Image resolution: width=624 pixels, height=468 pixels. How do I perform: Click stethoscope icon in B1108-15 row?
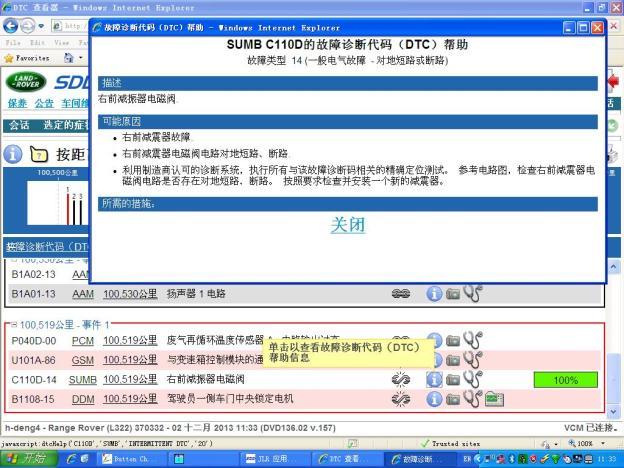(x=473, y=398)
